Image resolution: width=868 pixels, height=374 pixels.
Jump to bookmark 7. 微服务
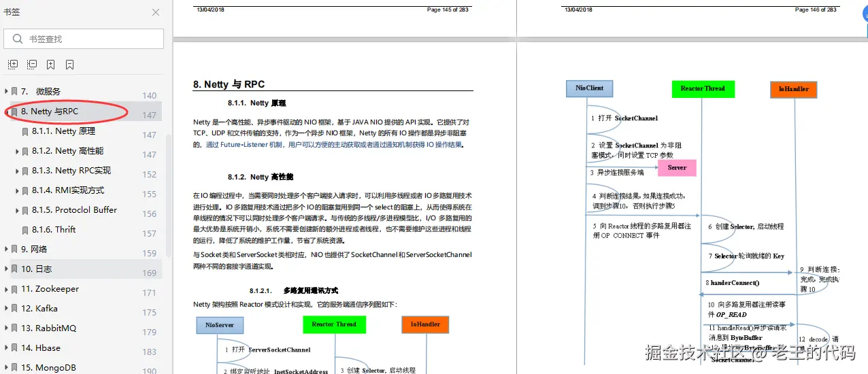pyautogui.click(x=41, y=91)
